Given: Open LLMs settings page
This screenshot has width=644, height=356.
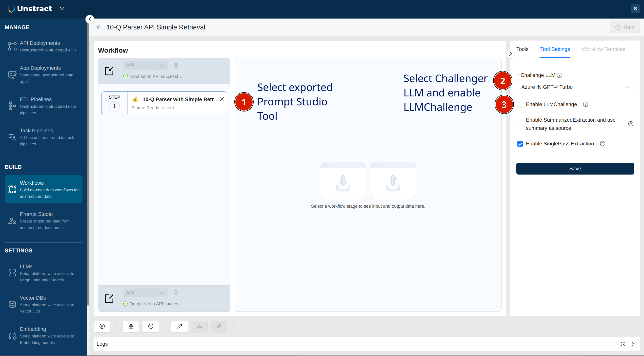Looking at the screenshot, I should click(43, 273).
